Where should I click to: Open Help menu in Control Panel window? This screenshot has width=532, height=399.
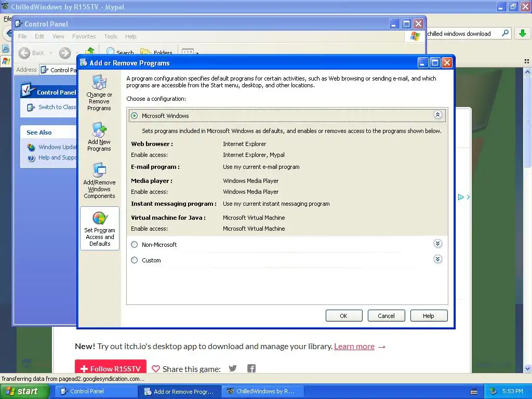click(130, 36)
